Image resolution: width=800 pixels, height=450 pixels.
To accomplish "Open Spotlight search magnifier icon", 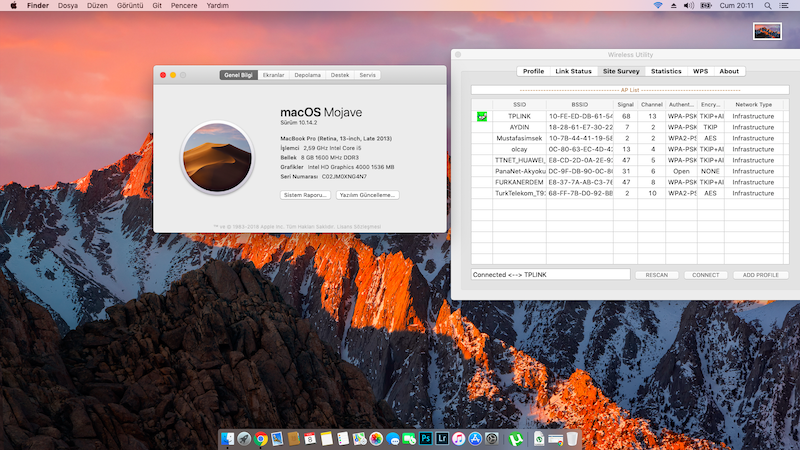I will pos(767,6).
